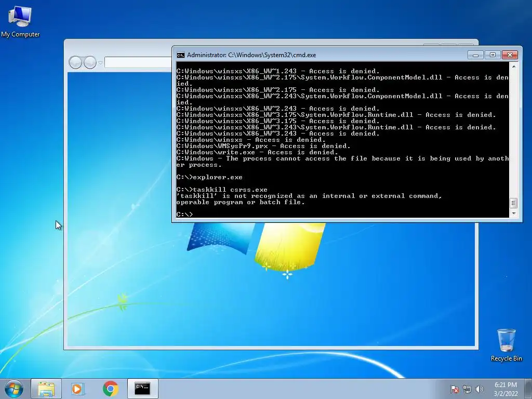The height and width of the screenshot is (399, 532).
Task: Maximize the cmd.exe window
Action: point(493,55)
